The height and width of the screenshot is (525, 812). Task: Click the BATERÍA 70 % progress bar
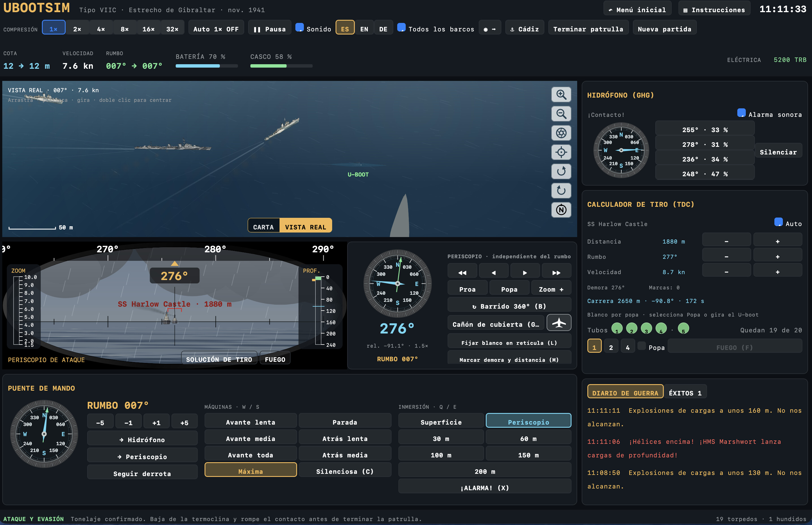point(207,66)
